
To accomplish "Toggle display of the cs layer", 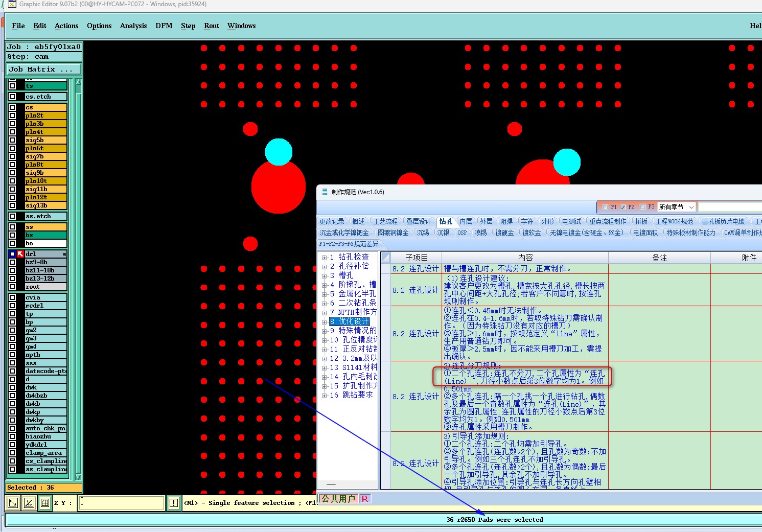I will tap(12, 107).
